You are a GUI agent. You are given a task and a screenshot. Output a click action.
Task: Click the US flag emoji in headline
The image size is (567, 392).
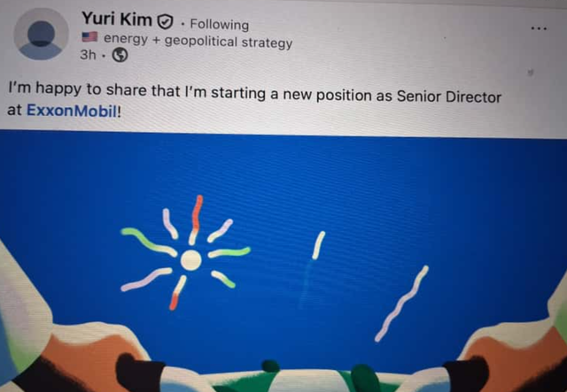(89, 37)
